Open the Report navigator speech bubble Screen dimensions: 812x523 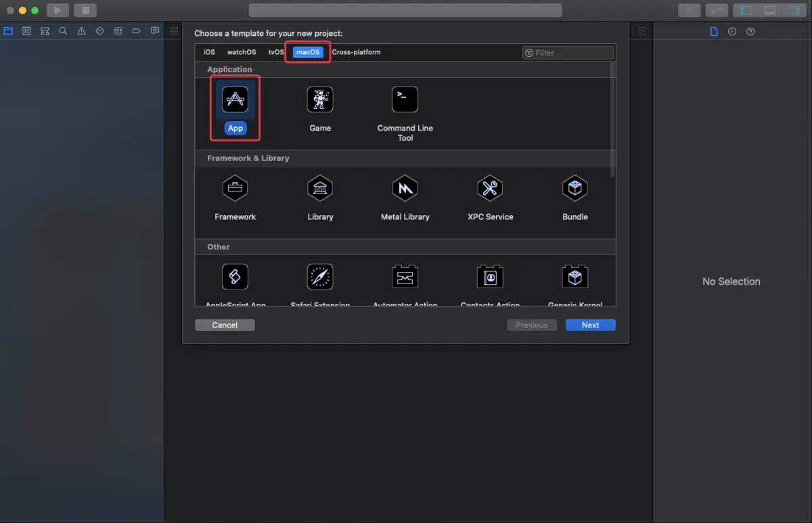coord(155,31)
